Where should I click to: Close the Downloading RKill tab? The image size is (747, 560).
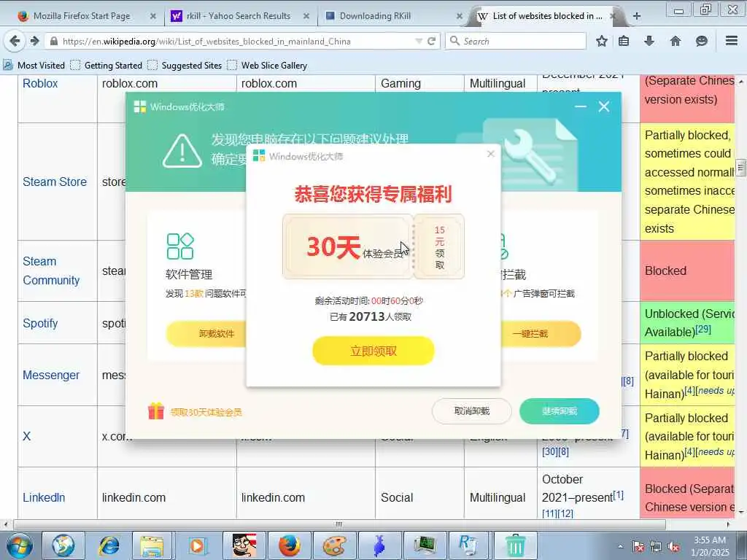[x=460, y=16]
